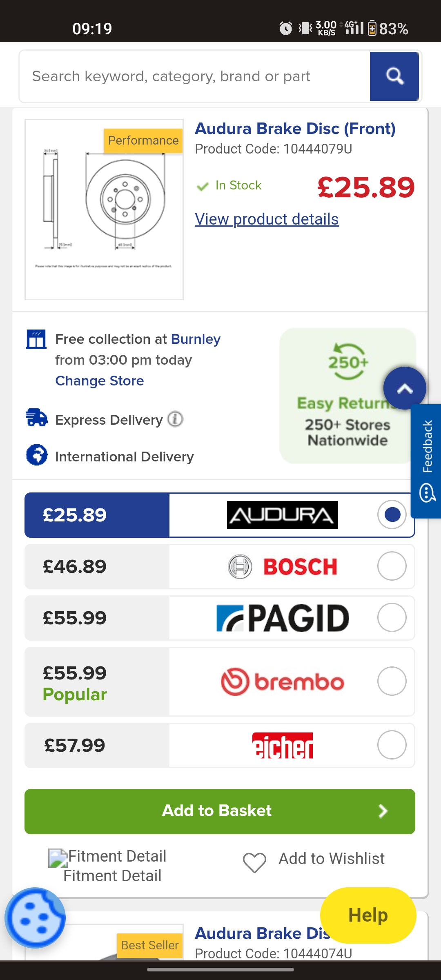This screenshot has height=980, width=441.
Task: Click the heart wishlist icon
Action: [254, 862]
